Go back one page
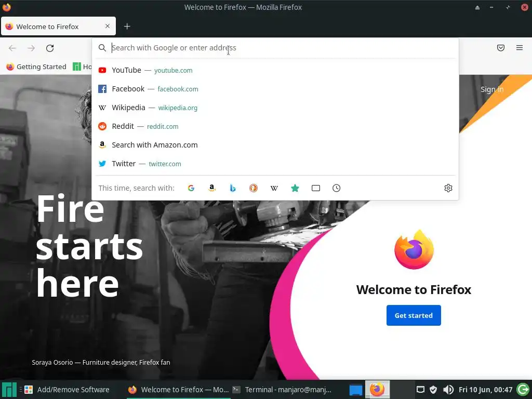 (x=12, y=48)
